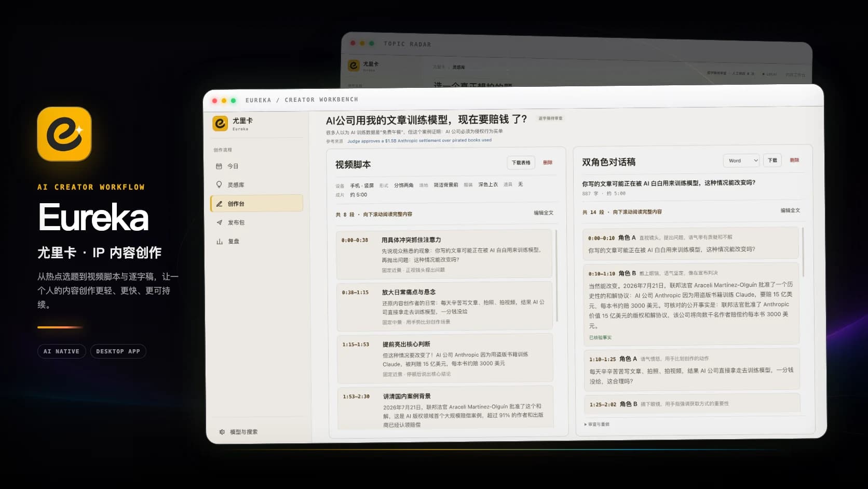Click the Eureka logo in Topic Radar window
The width and height of the screenshot is (868, 489).
pyautogui.click(x=354, y=65)
